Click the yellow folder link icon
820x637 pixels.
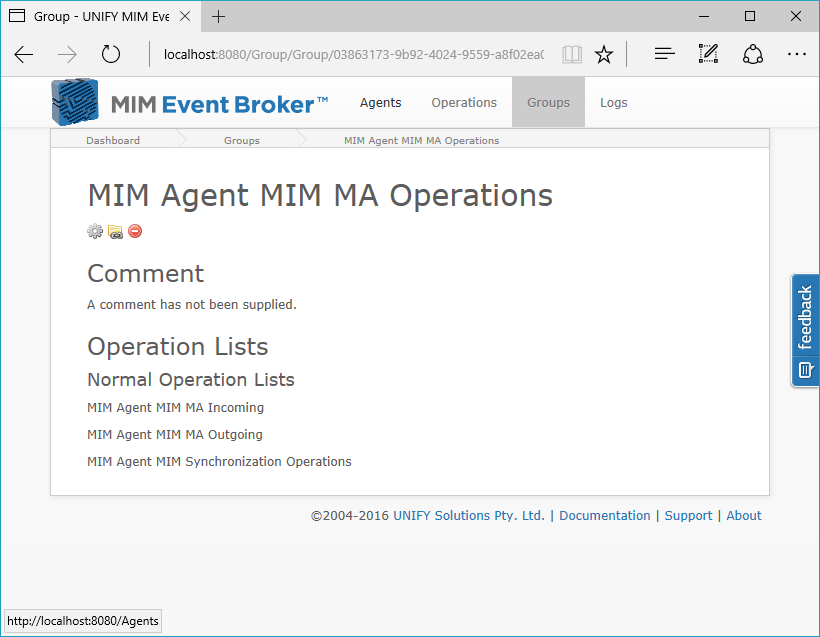coord(115,231)
